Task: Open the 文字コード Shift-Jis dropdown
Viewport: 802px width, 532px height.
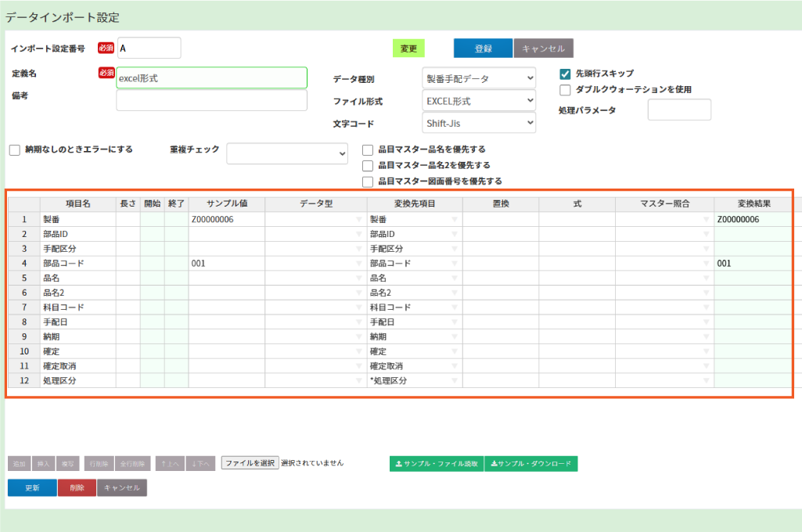Action: pos(479,123)
